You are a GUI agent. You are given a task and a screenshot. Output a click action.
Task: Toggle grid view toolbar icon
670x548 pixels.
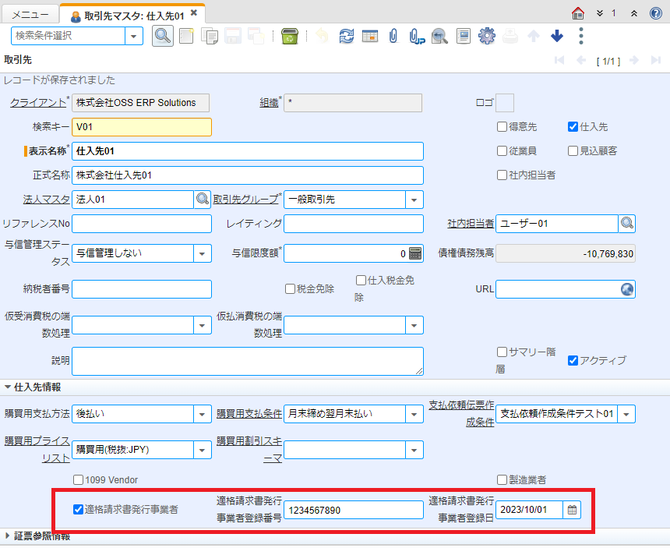(x=370, y=36)
